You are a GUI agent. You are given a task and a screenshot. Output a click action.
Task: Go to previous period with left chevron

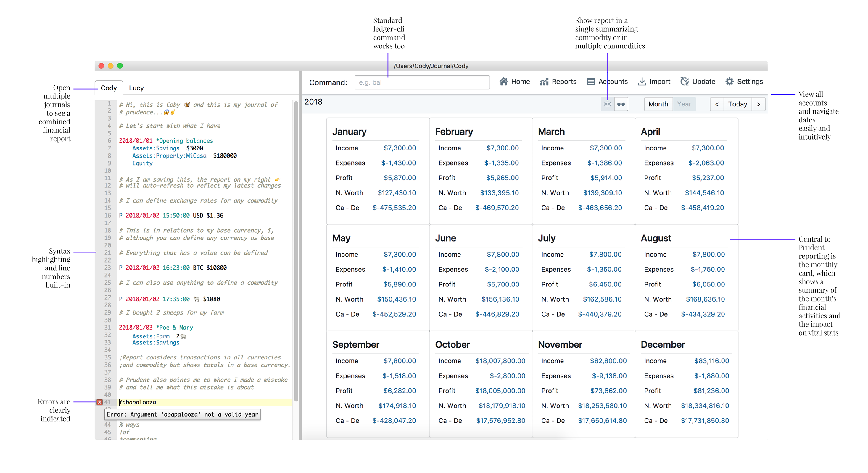pos(717,104)
